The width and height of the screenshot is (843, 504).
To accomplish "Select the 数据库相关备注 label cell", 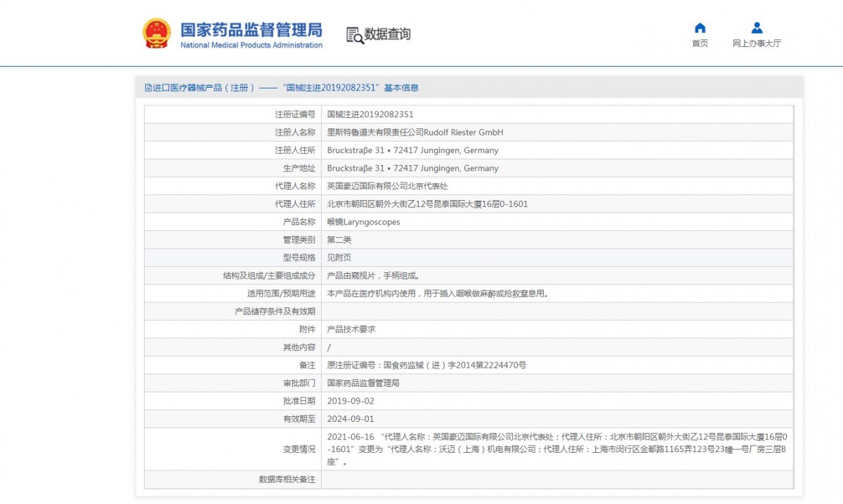I will [x=233, y=479].
